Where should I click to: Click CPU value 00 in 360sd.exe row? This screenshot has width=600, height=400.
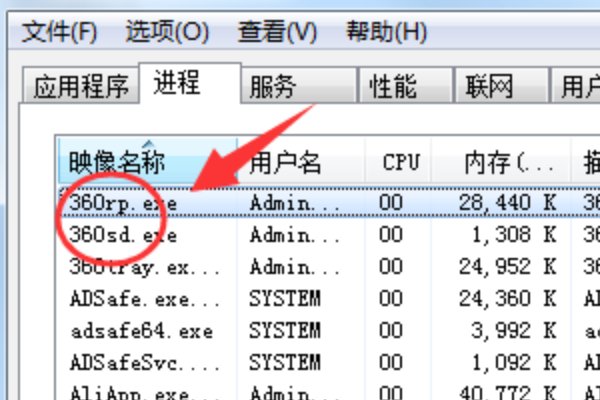coord(391,235)
